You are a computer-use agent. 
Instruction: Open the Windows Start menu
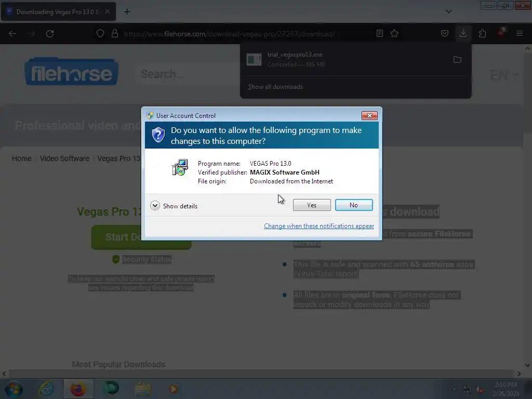[14, 389]
